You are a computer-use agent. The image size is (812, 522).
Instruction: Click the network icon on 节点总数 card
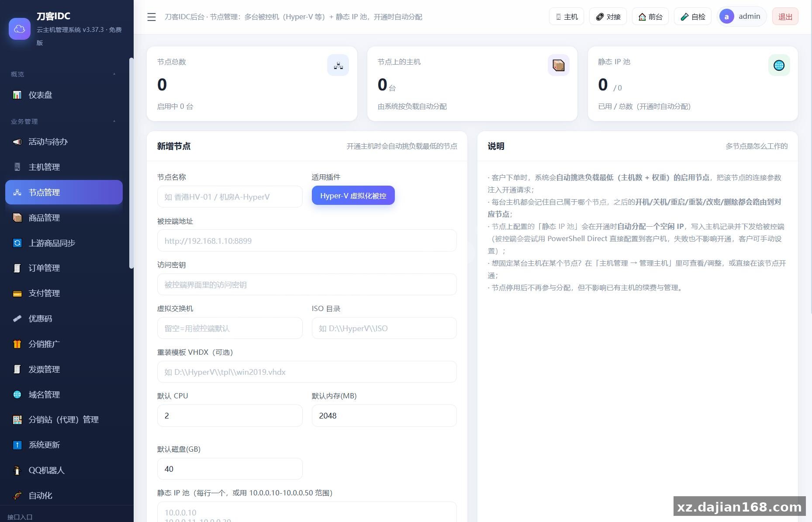point(338,65)
